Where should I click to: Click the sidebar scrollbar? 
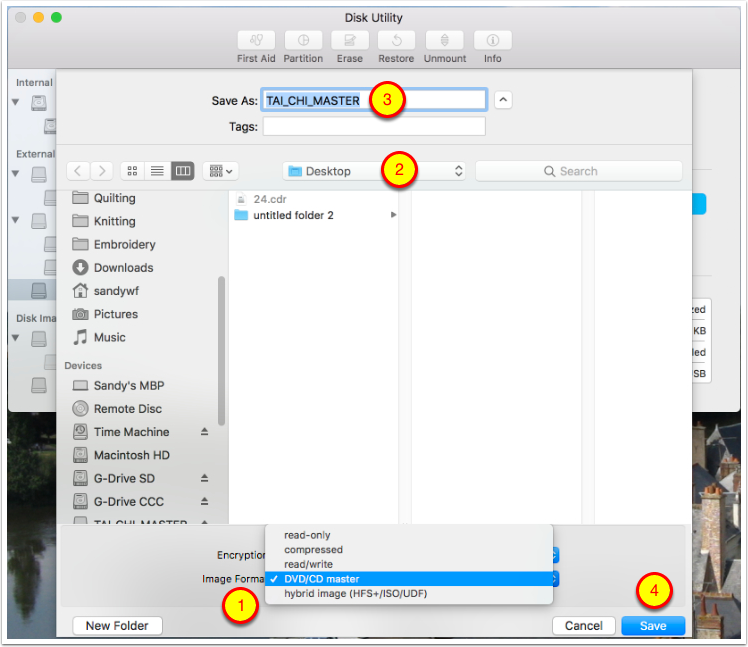click(x=221, y=351)
